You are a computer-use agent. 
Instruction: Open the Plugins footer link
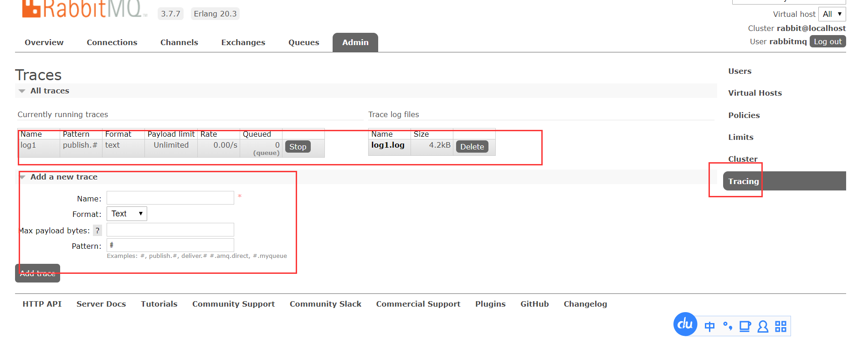490,304
